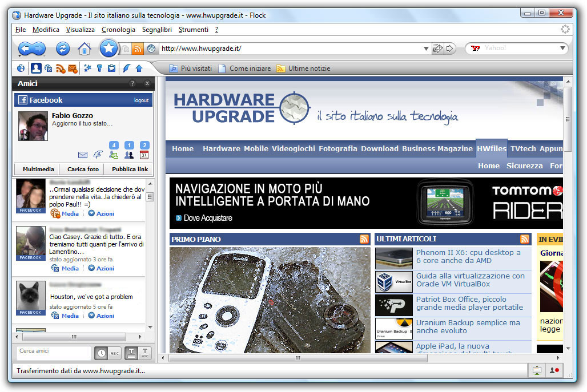The width and height of the screenshot is (587, 392).
Task: Close the Amici sidebar panel
Action: pyautogui.click(x=147, y=83)
